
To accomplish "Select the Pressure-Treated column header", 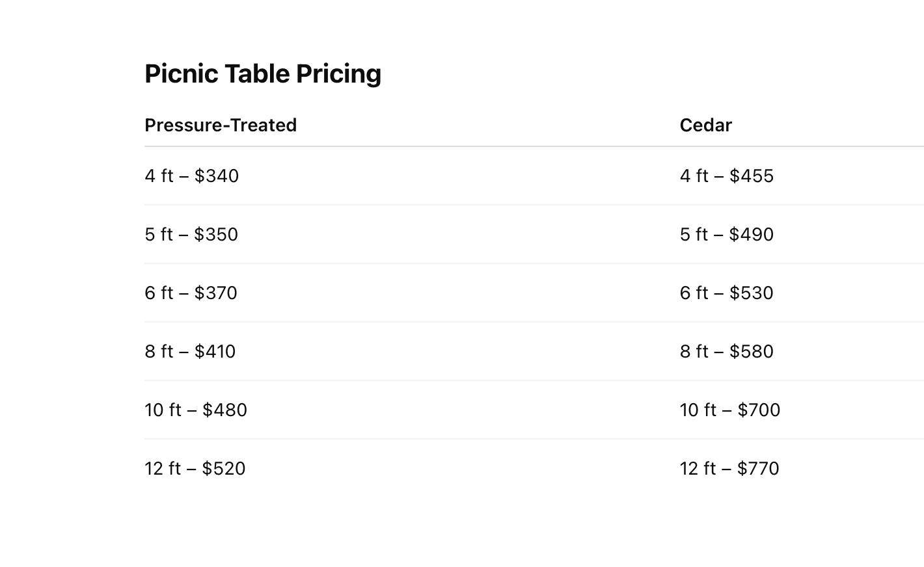I will pyautogui.click(x=221, y=125).
